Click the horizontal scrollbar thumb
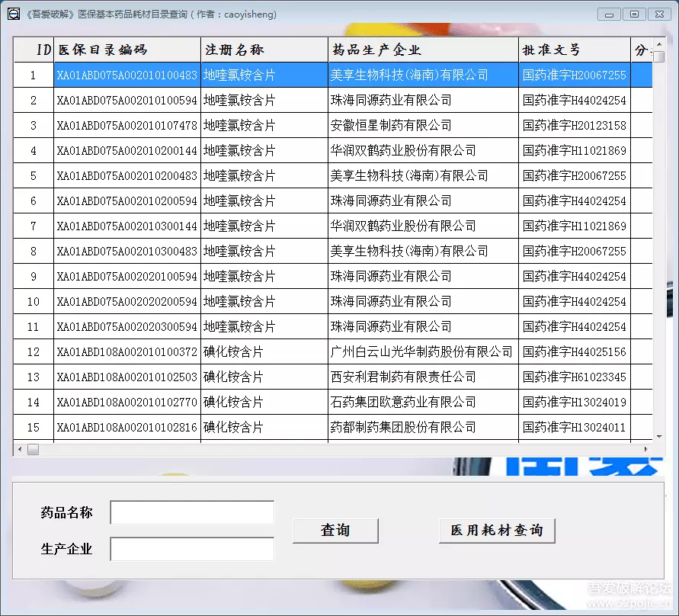 (33, 450)
